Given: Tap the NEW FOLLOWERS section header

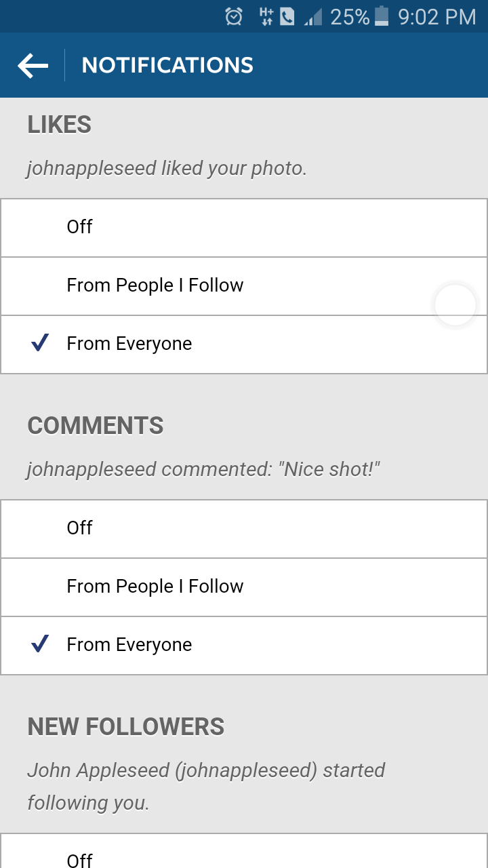Looking at the screenshot, I should click(126, 727).
